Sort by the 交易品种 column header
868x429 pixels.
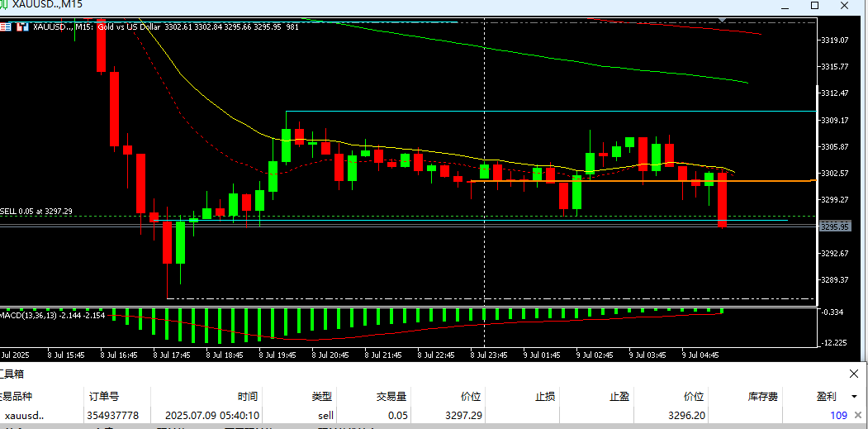click(16, 396)
